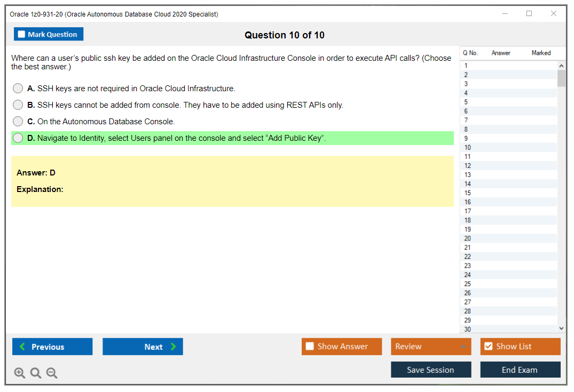This screenshot has height=392, width=574.
Task: Go to the Next question
Action: click(x=143, y=347)
